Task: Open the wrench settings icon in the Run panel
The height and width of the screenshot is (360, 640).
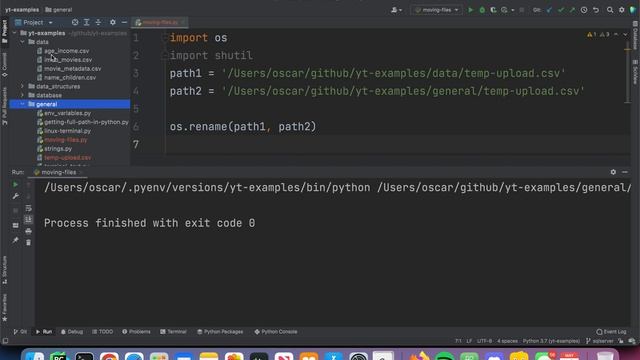Action: tap(16, 196)
